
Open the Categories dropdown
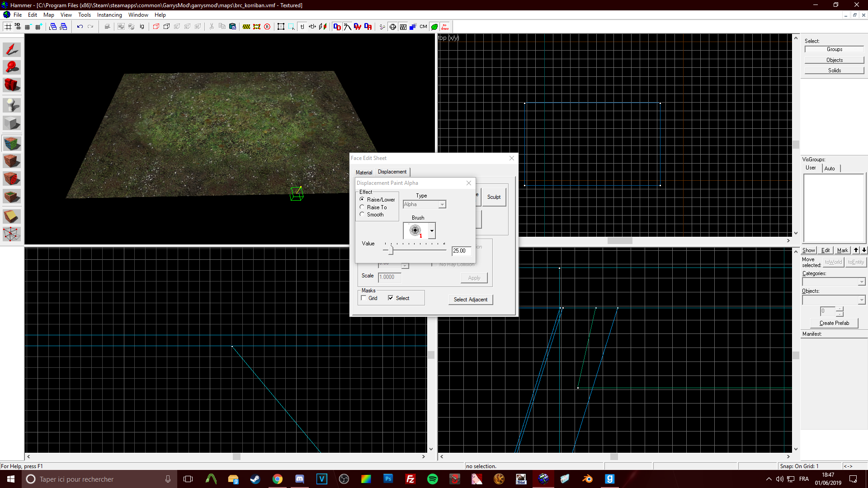(x=834, y=282)
